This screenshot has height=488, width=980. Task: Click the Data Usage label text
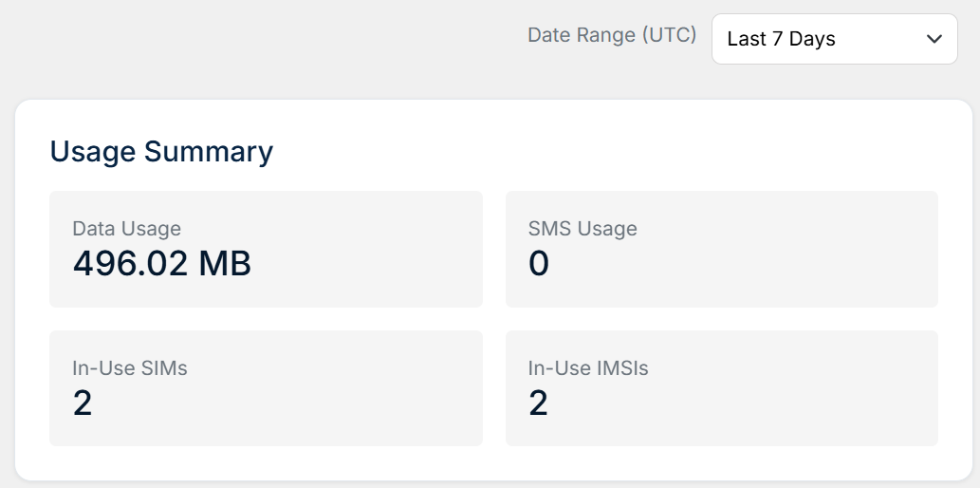(127, 229)
